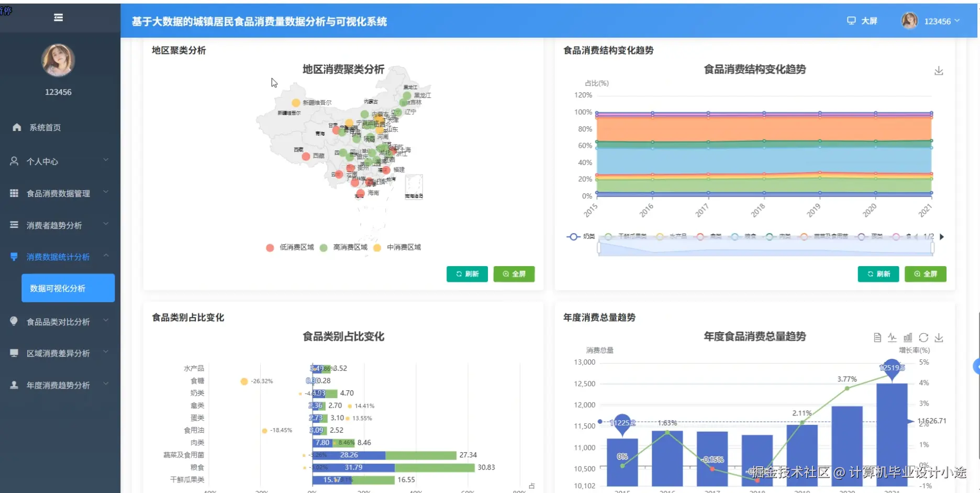Toggle the 水产品 legend series
This screenshot has width=980, height=493.
[678, 236]
